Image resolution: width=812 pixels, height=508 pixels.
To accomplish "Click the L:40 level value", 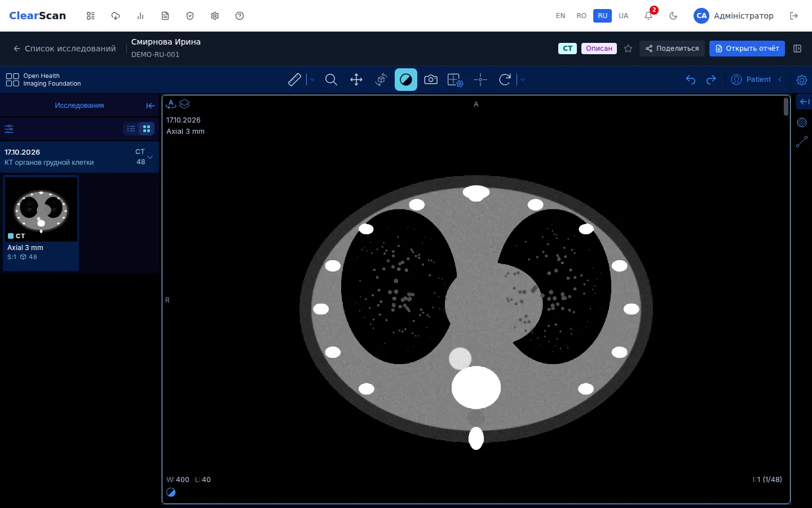I will 203,480.
